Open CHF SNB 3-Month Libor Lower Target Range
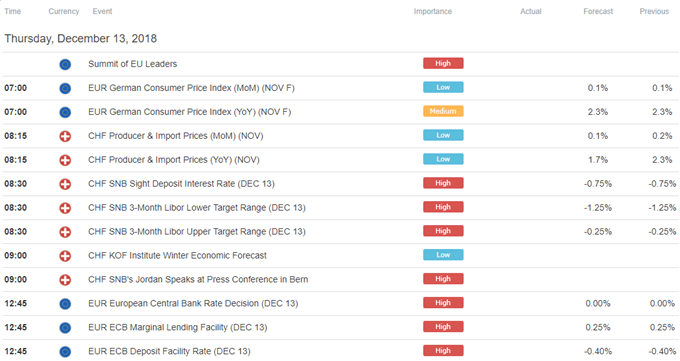Screen dimensions: 680x361 [x=197, y=208]
